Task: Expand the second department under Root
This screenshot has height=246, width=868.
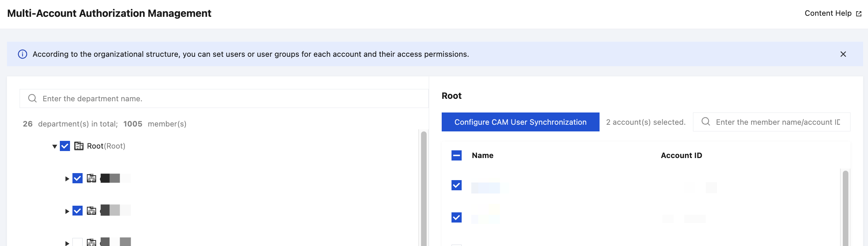Action: click(x=67, y=211)
